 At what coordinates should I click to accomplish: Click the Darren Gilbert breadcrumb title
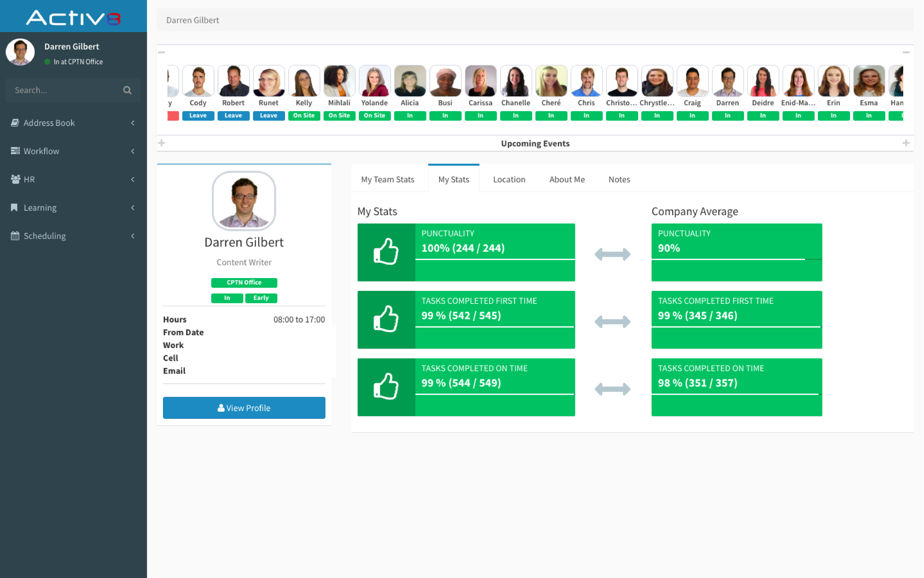(193, 20)
